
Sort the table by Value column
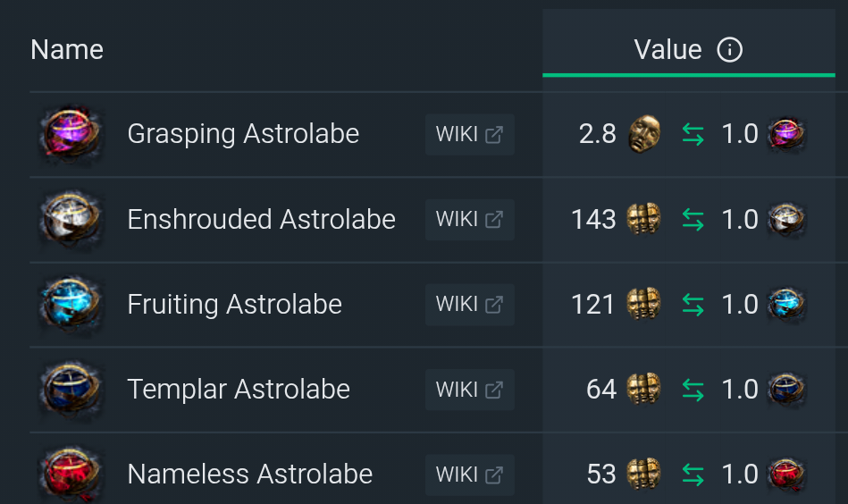click(x=667, y=50)
